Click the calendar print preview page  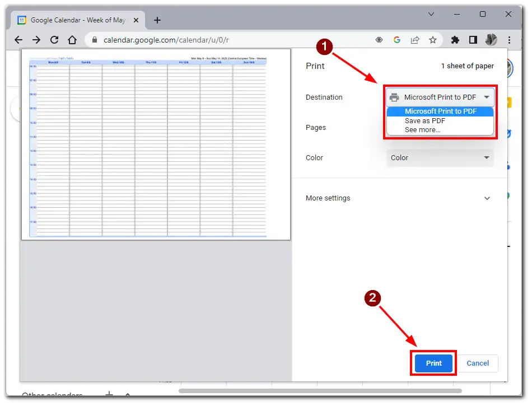coord(156,144)
